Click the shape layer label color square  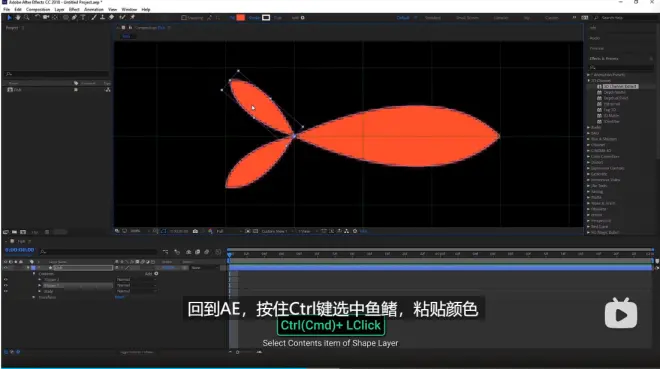34,268
